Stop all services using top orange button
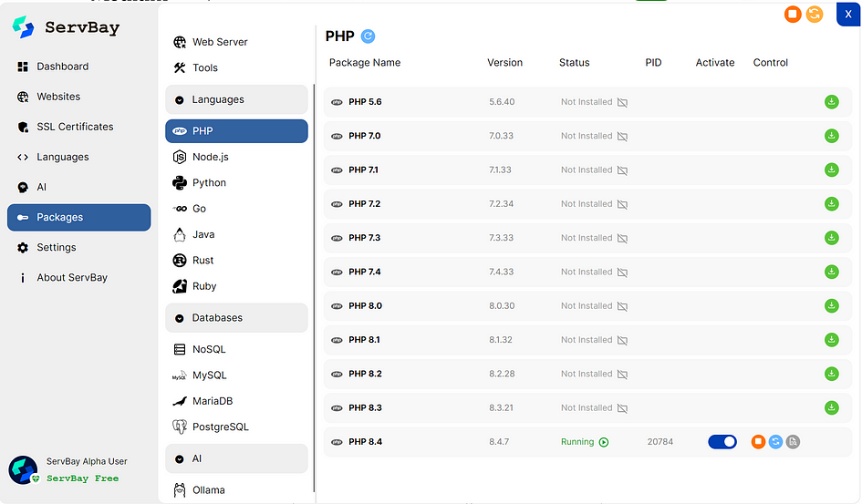The height and width of the screenshot is (504, 862). pyautogui.click(x=792, y=14)
